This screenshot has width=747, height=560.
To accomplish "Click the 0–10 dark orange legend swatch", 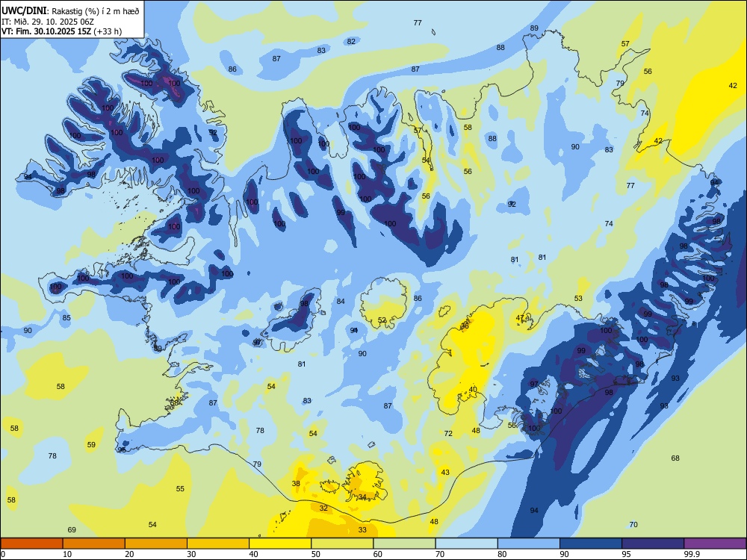I will pos(31,544).
